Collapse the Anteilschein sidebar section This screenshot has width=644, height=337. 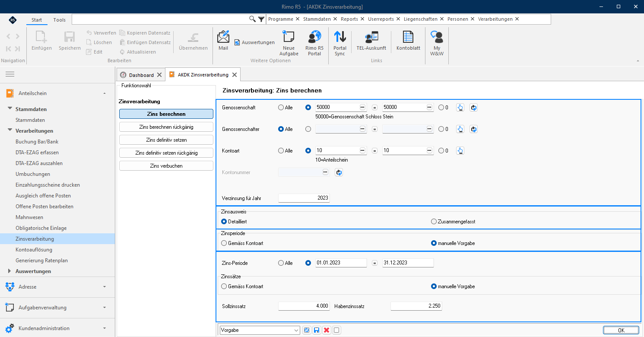[x=104, y=93]
